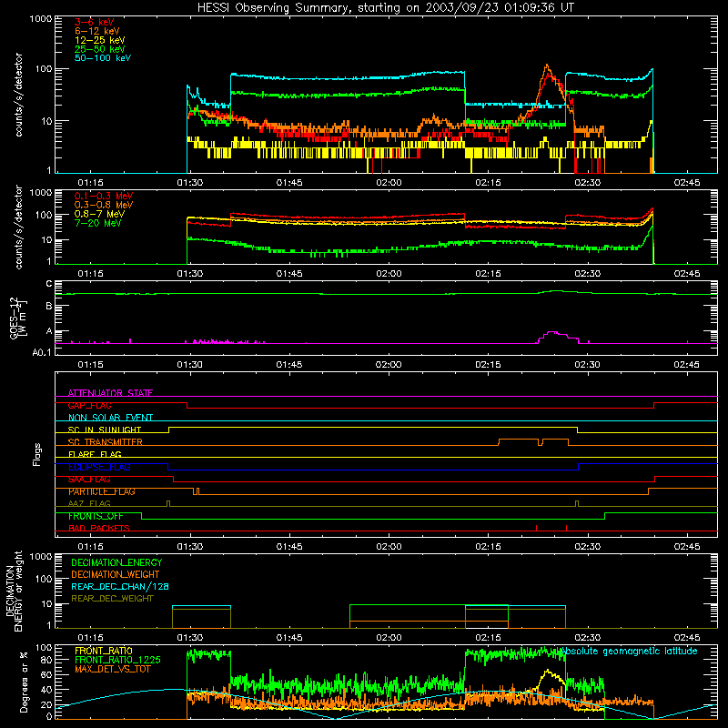This screenshot has width=728, height=728.
Task: Click the 7-20 MeV legend entry
Action: tap(98, 223)
